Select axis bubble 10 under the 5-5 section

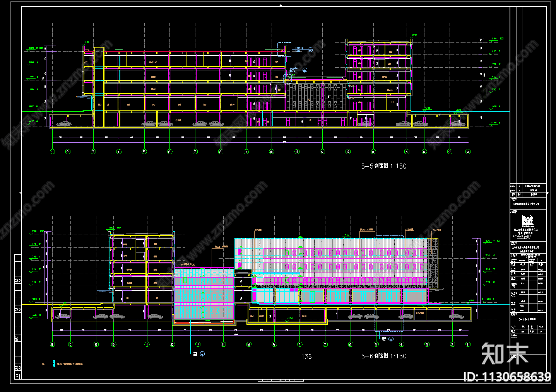(x=271, y=152)
